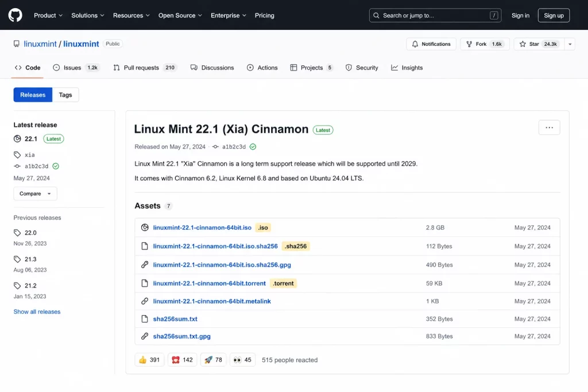Viewport: 588px width, 392px height.
Task: Open the Insights tab
Action: pyautogui.click(x=407, y=68)
